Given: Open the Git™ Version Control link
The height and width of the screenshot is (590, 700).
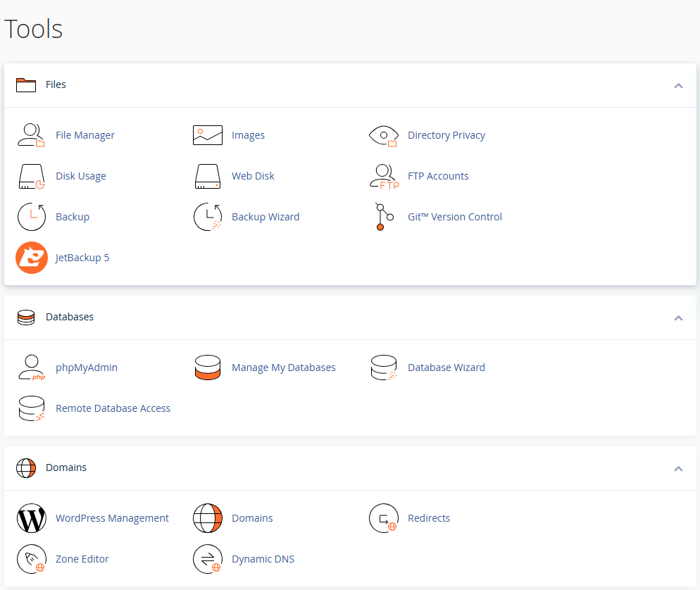Looking at the screenshot, I should pos(455,217).
